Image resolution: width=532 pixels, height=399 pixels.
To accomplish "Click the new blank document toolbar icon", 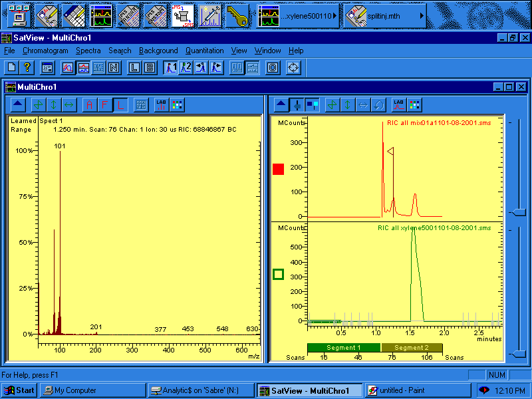I will click(x=11, y=67).
